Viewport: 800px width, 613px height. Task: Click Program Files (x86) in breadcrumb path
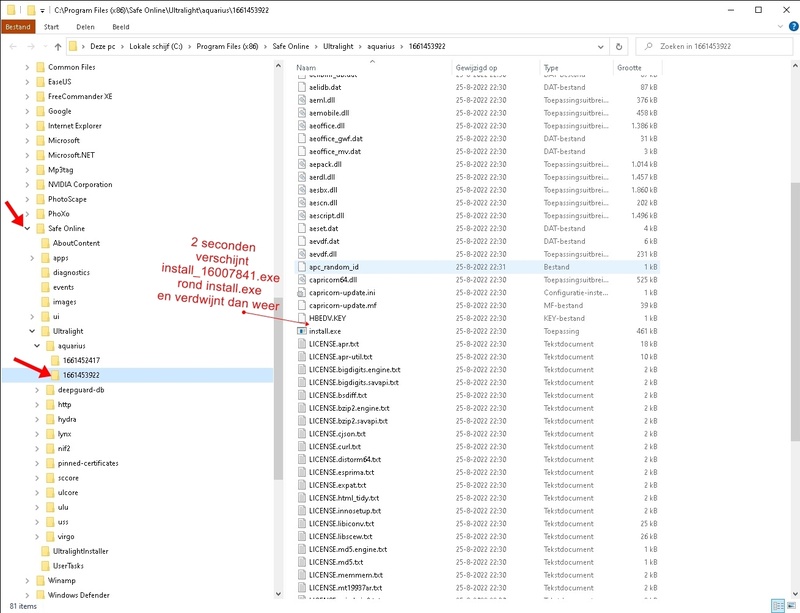point(227,46)
